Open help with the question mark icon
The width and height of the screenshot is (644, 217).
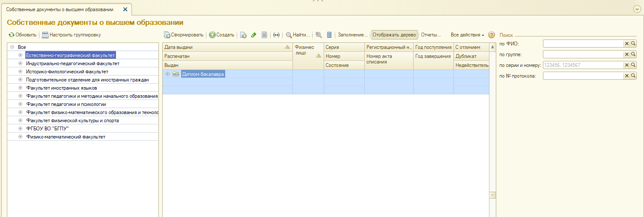(492, 35)
